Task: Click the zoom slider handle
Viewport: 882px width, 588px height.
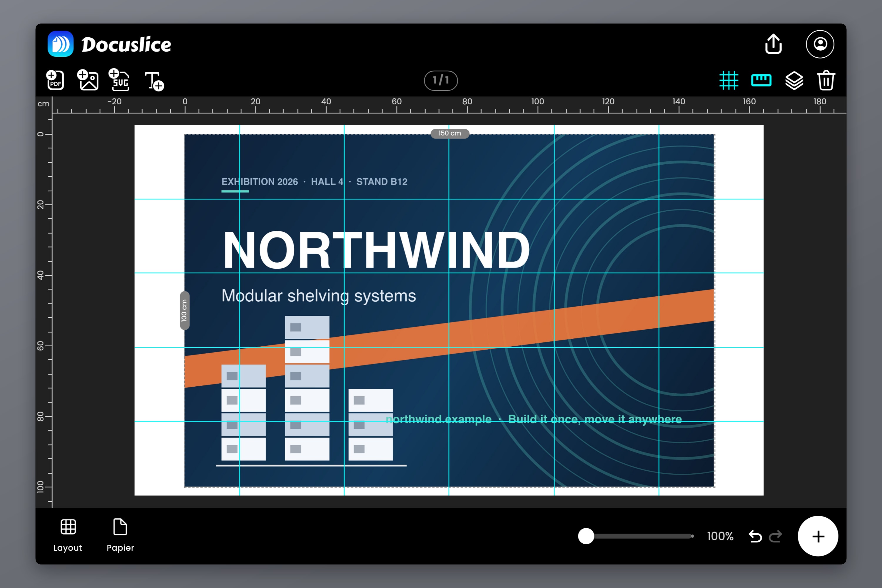Action: pyautogui.click(x=586, y=536)
